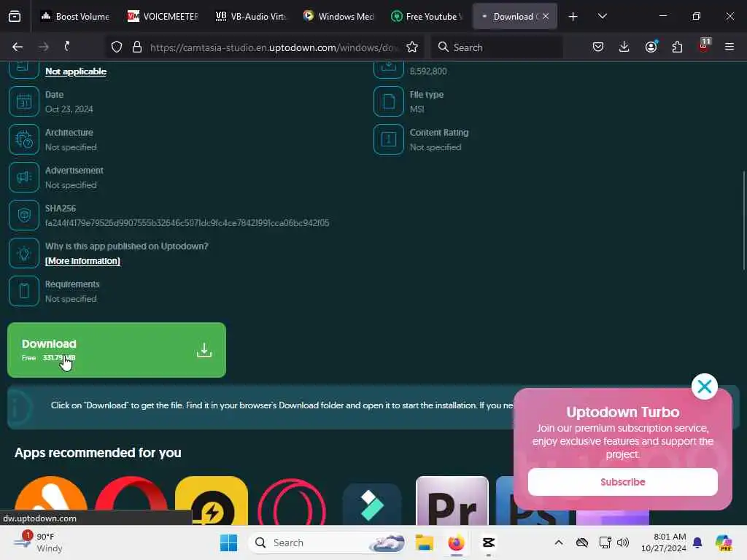The height and width of the screenshot is (560, 747).
Task: Go back to previous page
Action: coord(18,47)
